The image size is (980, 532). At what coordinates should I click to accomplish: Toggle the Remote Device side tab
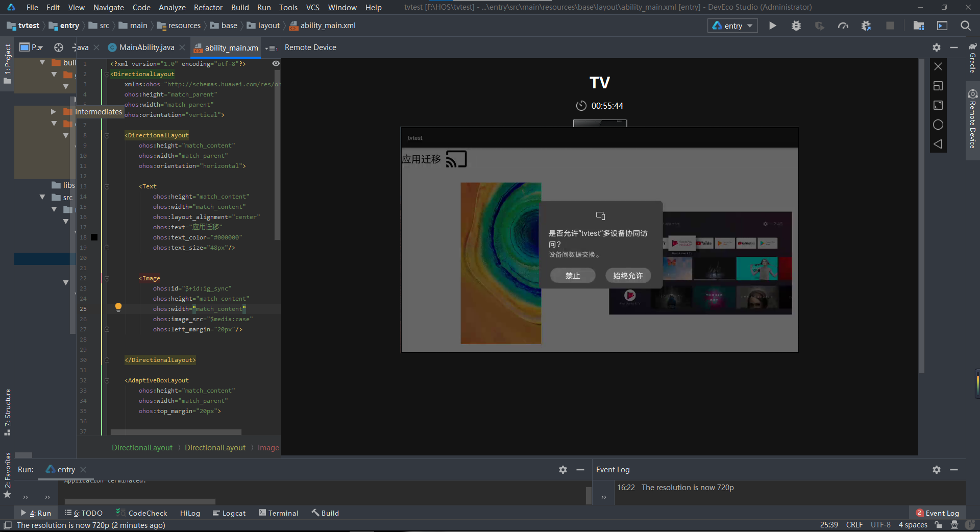(x=973, y=119)
